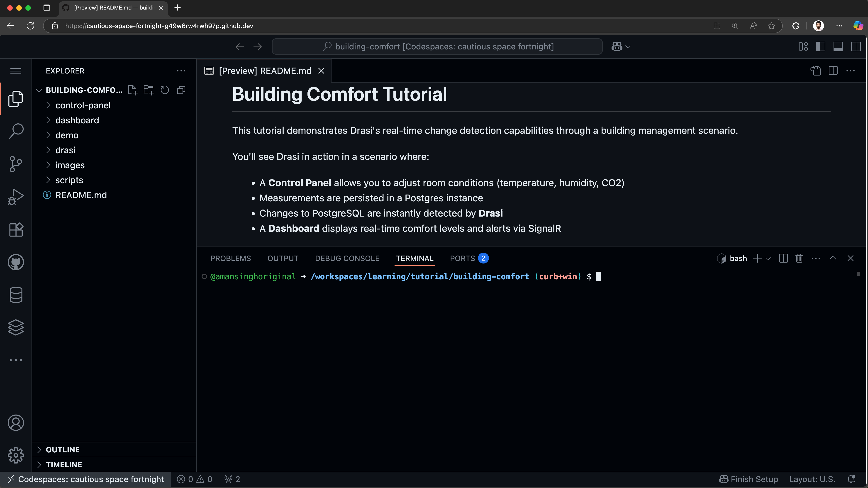Open the Search view in the activity bar
Screen dimensions: 868x488
(x=16, y=131)
